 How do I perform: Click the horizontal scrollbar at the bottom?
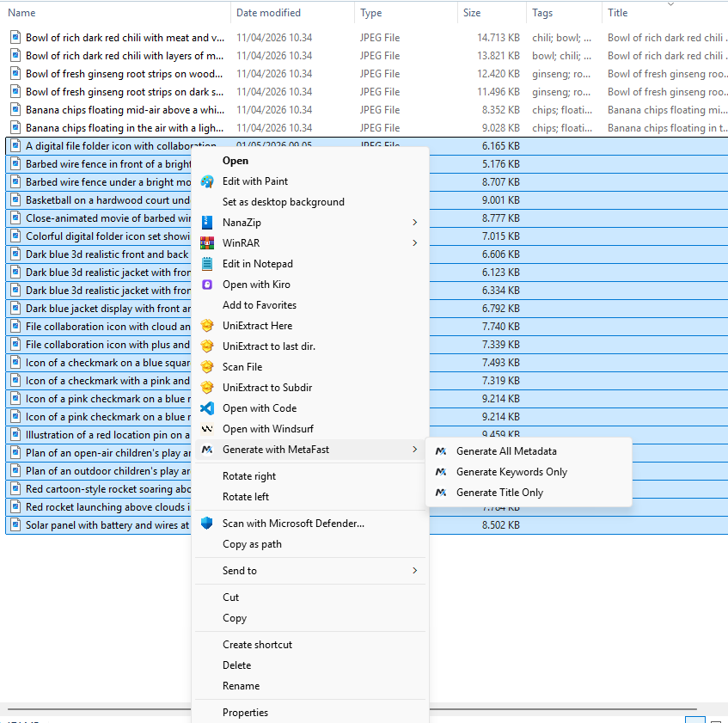click(352, 709)
